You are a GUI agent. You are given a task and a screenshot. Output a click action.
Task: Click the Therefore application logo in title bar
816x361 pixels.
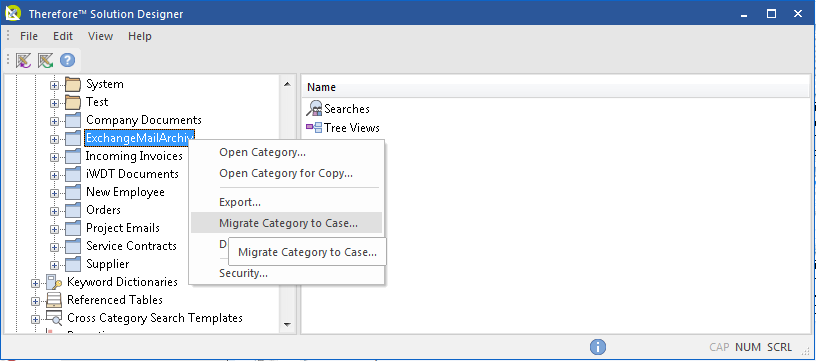pyautogui.click(x=12, y=14)
